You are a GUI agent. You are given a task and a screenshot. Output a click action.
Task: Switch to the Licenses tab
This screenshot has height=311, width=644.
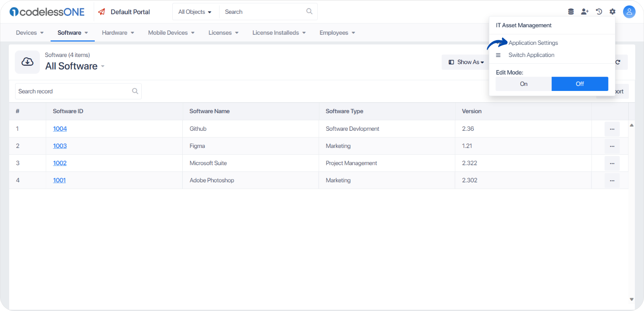tap(220, 33)
